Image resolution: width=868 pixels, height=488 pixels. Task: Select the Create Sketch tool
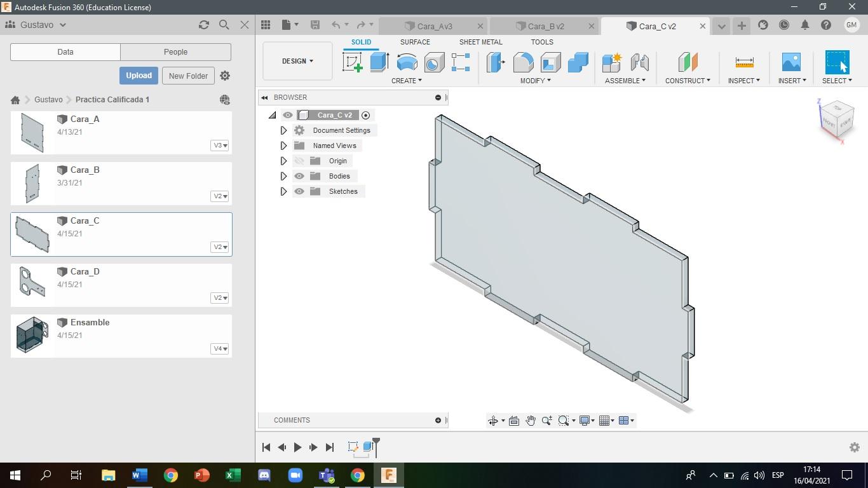click(x=353, y=62)
